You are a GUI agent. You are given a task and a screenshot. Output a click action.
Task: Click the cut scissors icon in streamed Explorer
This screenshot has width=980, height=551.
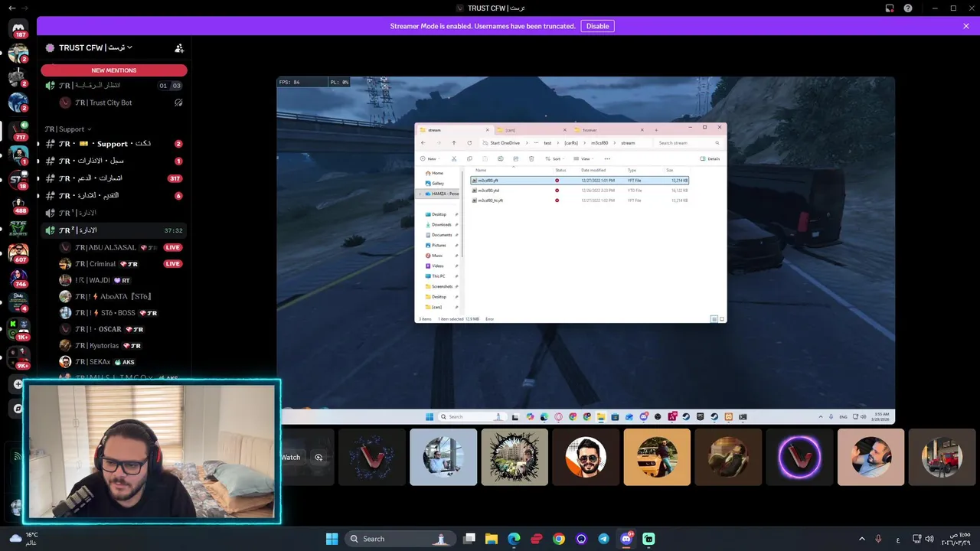[x=453, y=158]
